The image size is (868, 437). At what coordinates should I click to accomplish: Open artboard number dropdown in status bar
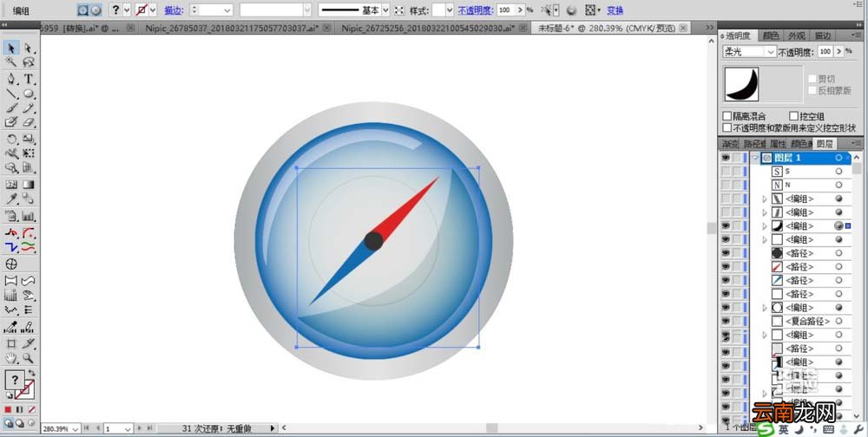[x=128, y=428]
